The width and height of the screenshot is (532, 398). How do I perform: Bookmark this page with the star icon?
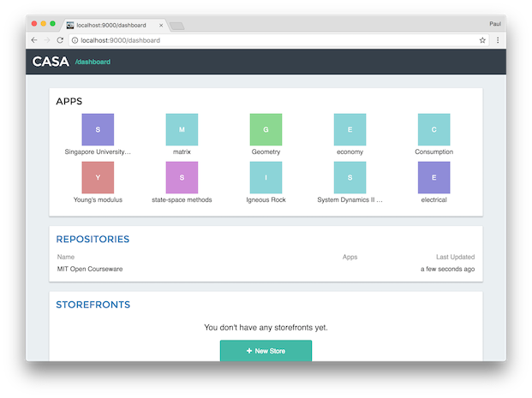482,40
